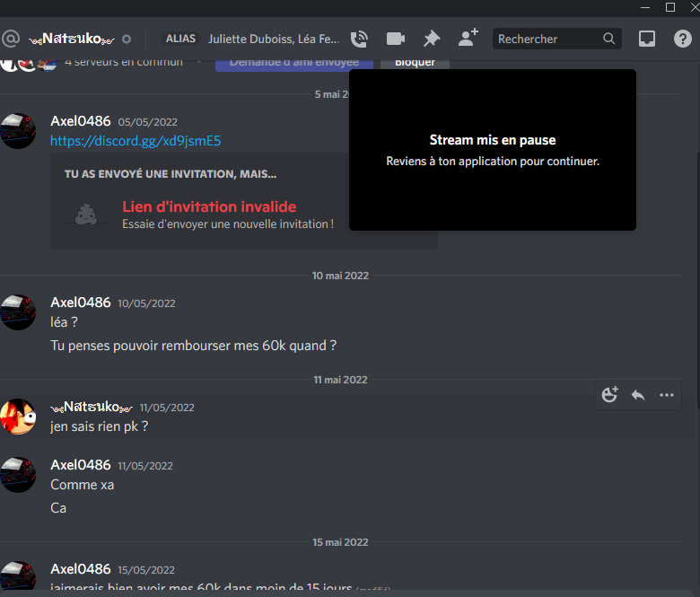Open Axel0486 avatar on 10/05/2022 message
700x597 pixels.
[x=18, y=312]
